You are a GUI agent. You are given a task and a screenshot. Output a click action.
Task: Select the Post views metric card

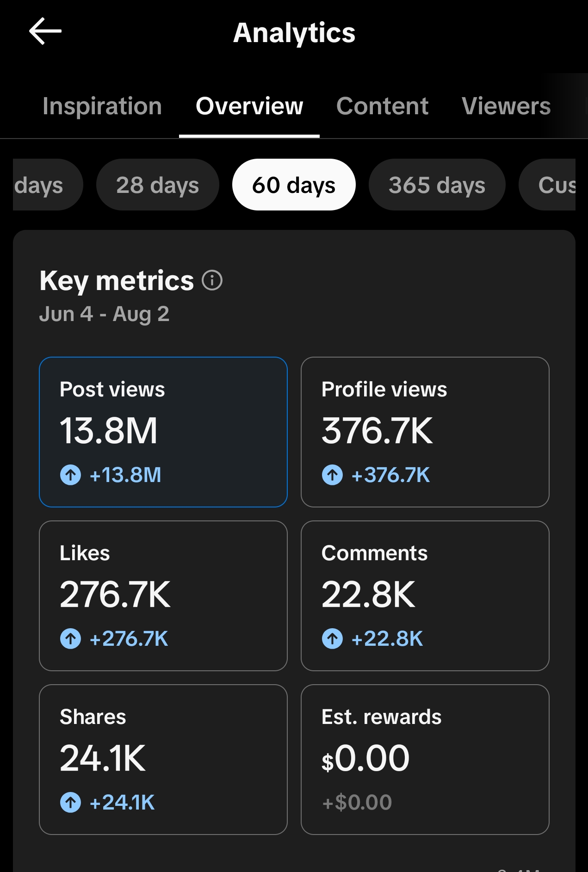163,432
